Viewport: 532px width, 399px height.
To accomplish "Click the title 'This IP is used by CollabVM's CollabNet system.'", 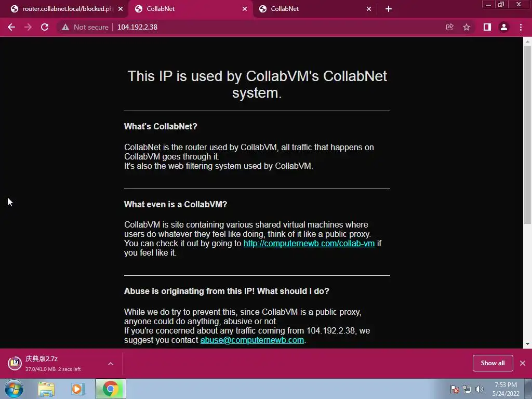I will (257, 84).
